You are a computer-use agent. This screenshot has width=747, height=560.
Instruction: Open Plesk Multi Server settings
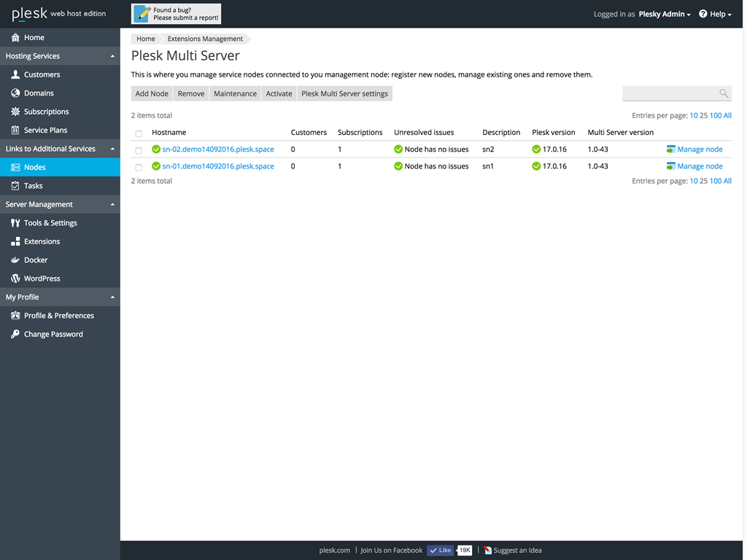(345, 94)
